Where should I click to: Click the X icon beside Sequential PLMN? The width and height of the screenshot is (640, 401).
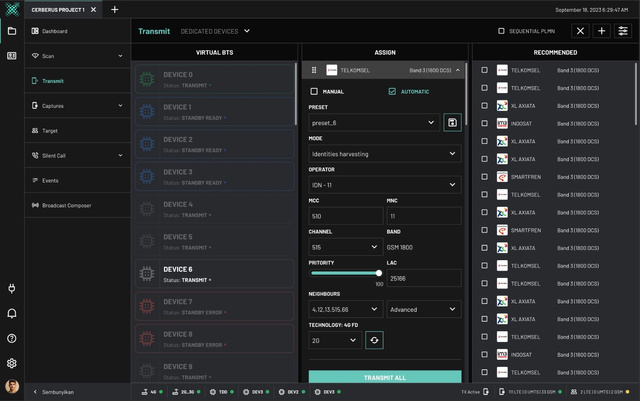579,31
